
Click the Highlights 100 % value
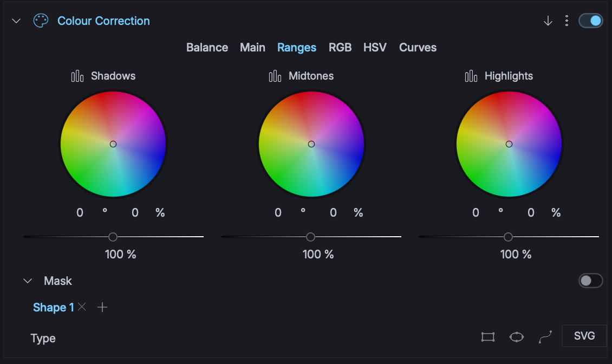(x=516, y=255)
